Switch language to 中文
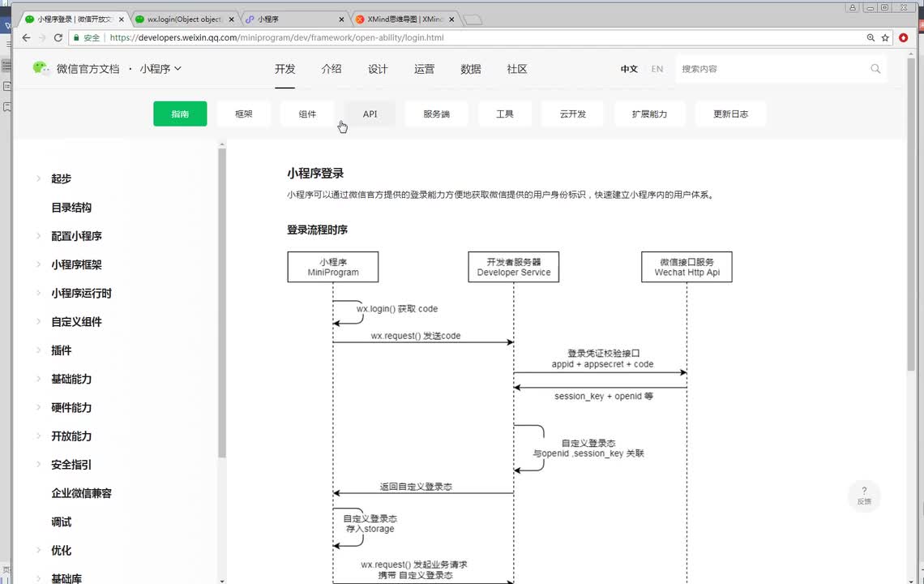This screenshot has height=584, width=924. (629, 69)
